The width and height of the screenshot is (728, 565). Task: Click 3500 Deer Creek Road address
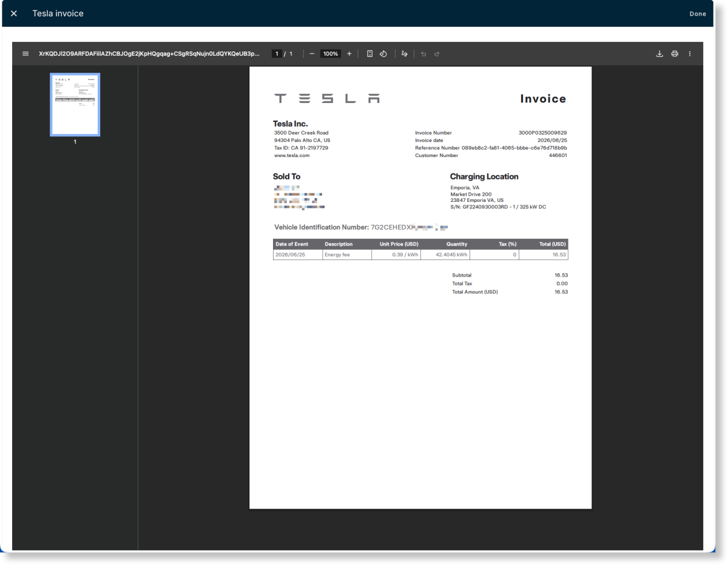301,133
